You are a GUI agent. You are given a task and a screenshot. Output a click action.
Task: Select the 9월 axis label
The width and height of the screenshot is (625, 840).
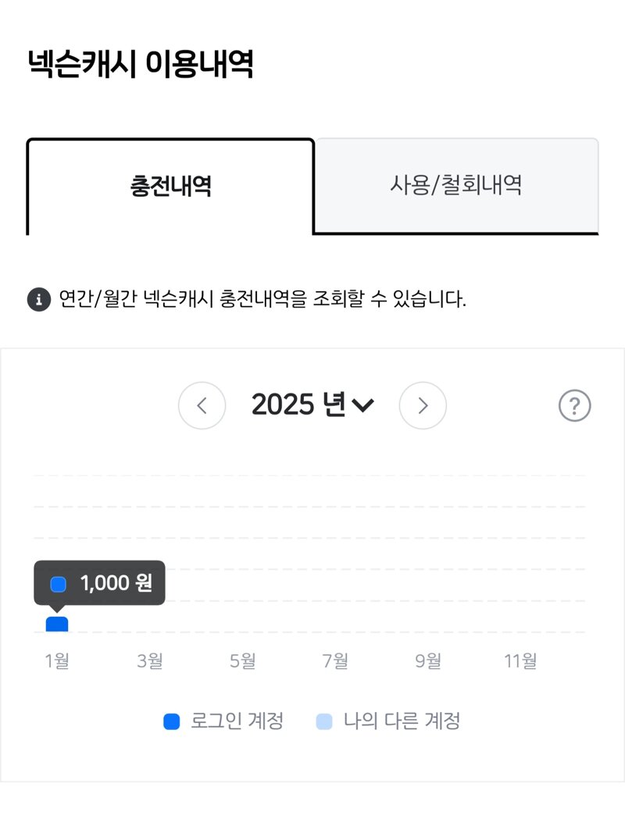pyautogui.click(x=428, y=661)
